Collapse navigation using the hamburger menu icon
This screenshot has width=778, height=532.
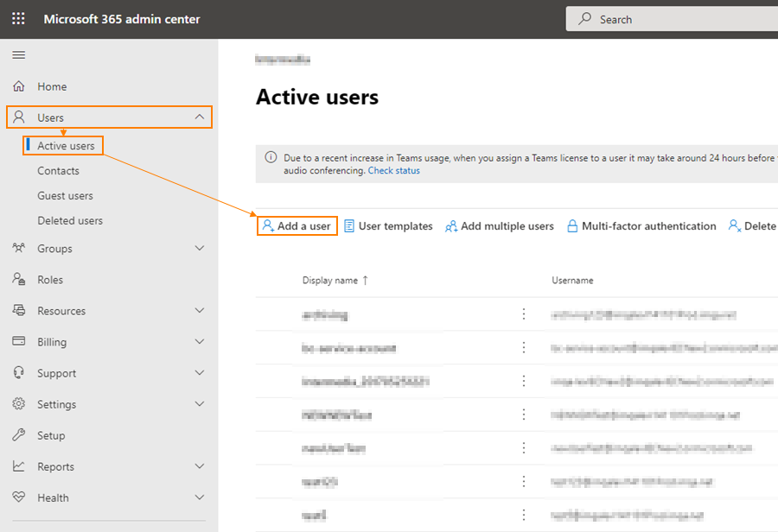tap(19, 55)
